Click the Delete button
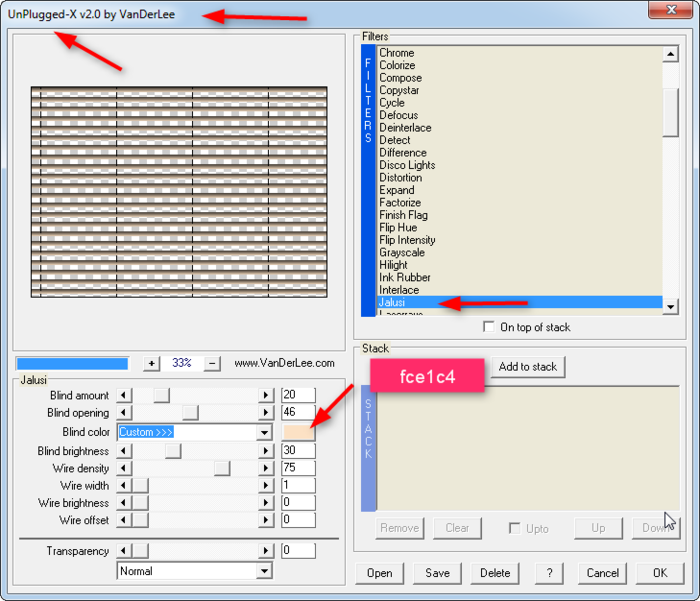The width and height of the screenshot is (700, 601). coord(495,573)
